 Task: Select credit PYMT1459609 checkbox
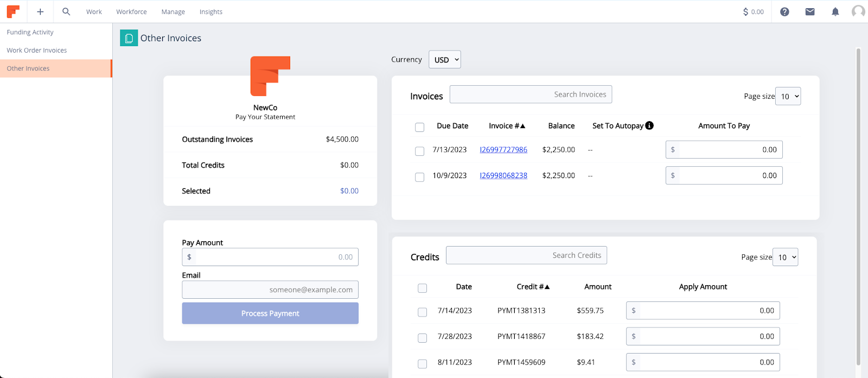pyautogui.click(x=422, y=364)
